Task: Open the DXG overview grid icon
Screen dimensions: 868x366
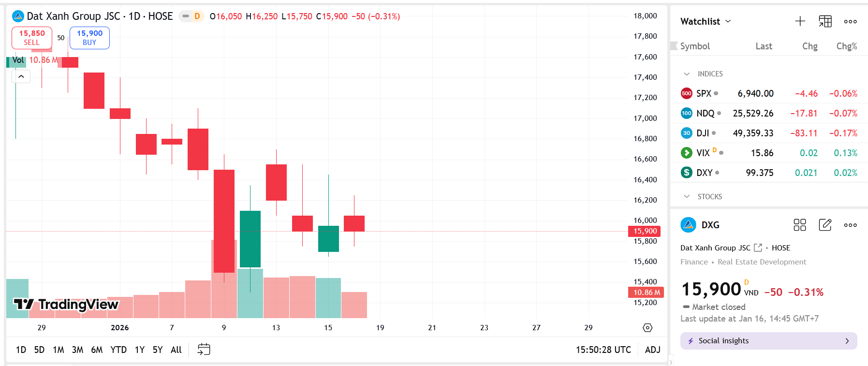Action: [x=800, y=225]
